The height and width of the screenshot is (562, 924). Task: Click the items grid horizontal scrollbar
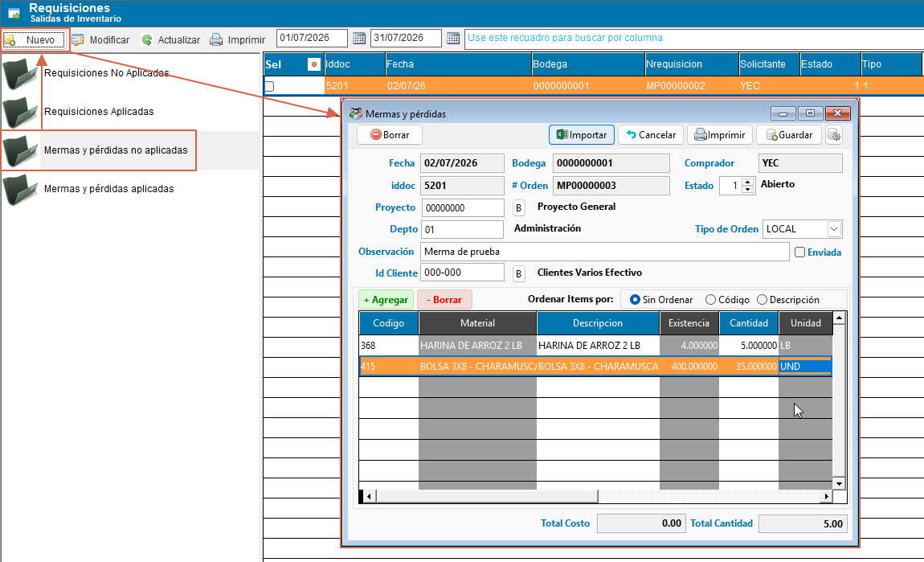(597, 497)
